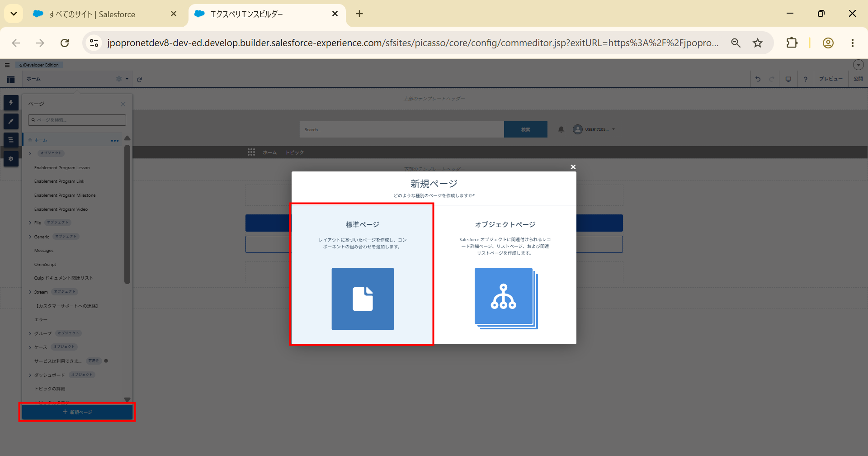Open the help question mark icon
This screenshot has width=868, height=456.
pos(806,79)
